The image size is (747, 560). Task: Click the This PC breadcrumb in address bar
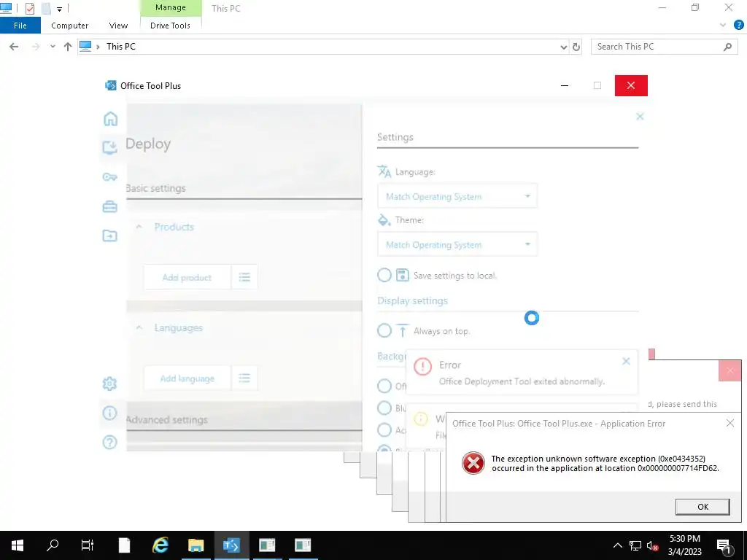tap(120, 47)
